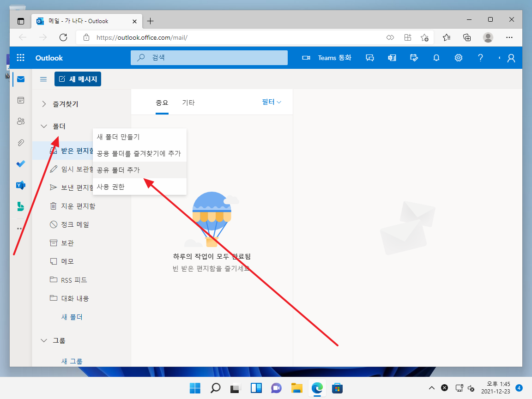Open Microsoft Store from taskbar

[337, 388]
